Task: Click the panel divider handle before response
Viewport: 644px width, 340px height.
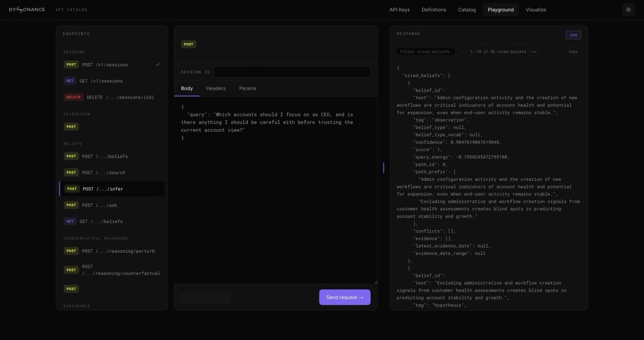Action: tap(383, 168)
